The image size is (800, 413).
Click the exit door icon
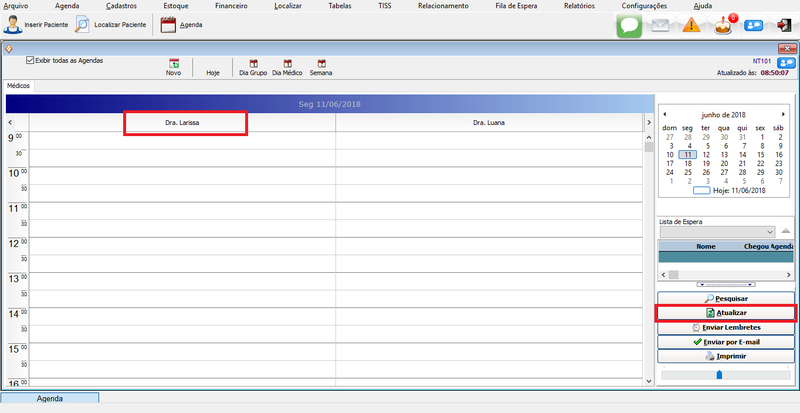(782, 26)
